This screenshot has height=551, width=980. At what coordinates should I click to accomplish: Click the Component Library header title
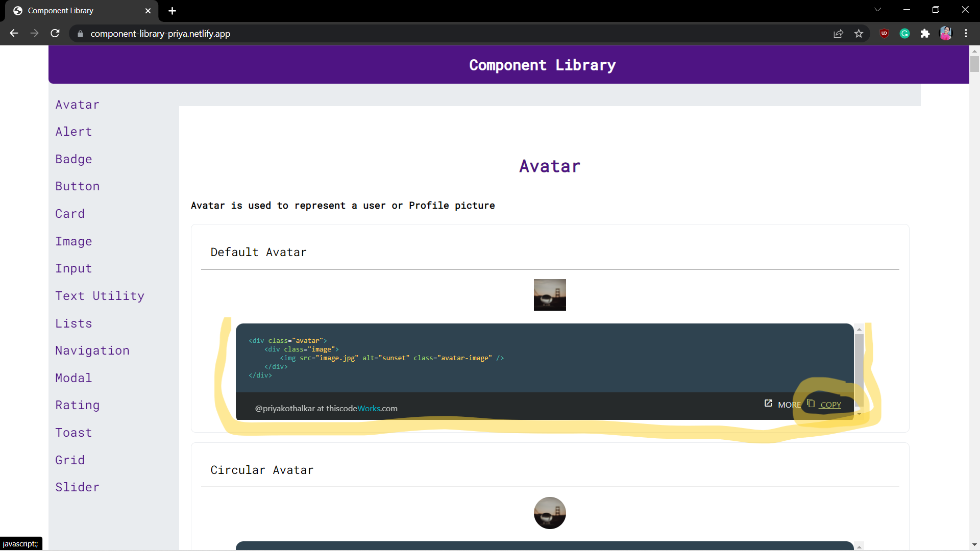pos(543,65)
